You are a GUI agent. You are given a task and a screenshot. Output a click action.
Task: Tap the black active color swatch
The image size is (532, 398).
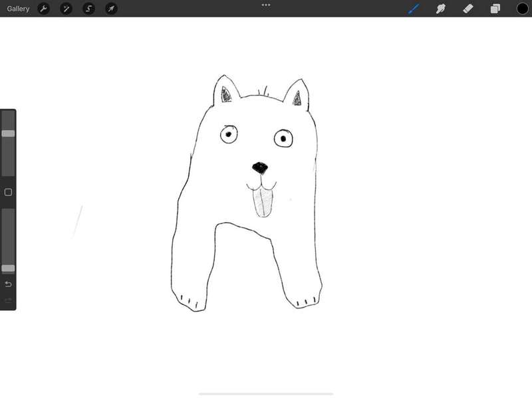(523, 9)
